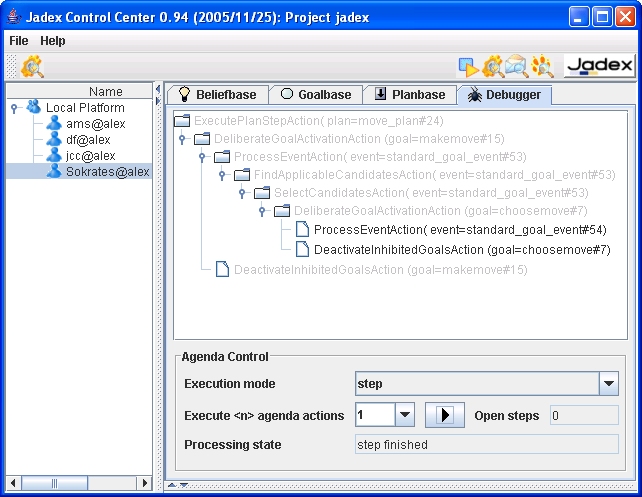Screen dimensions: 642x497
Task: Collapse the DeliberateGoalActivationAction makemove#15 node
Action: (182, 140)
